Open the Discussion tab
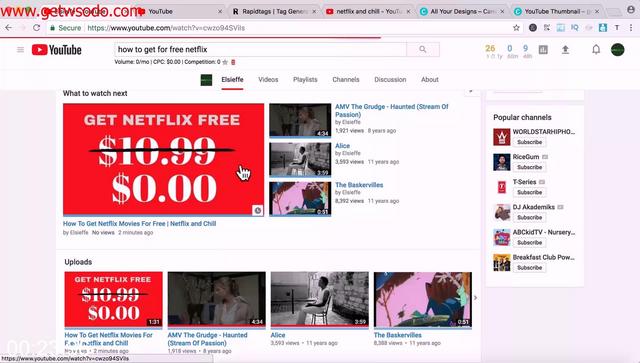640x363 pixels. click(390, 80)
